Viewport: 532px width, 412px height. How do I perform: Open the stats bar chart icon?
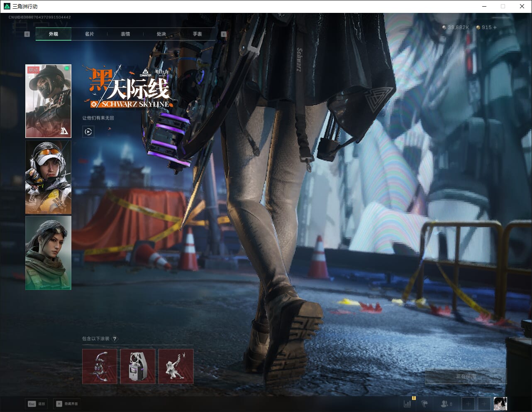[408, 403]
